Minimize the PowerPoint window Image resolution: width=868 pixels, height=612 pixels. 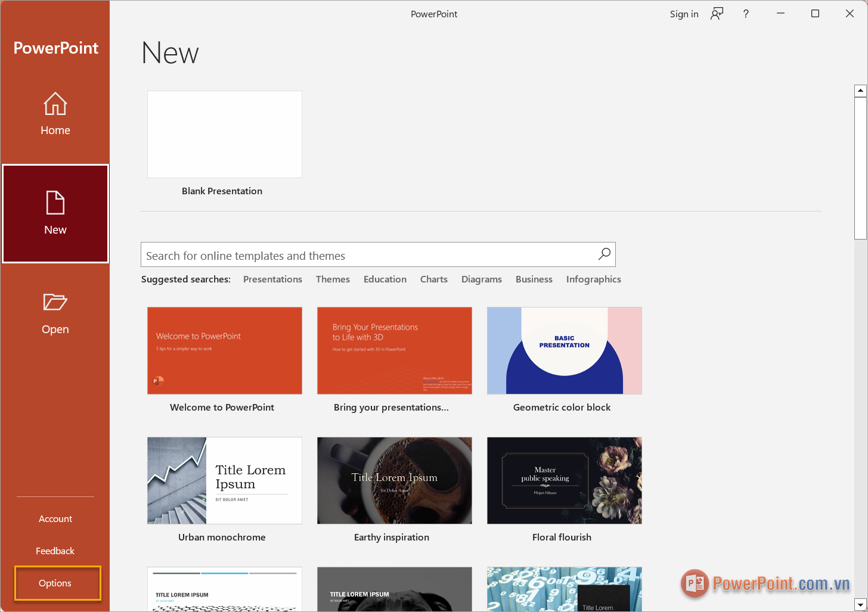coord(780,14)
